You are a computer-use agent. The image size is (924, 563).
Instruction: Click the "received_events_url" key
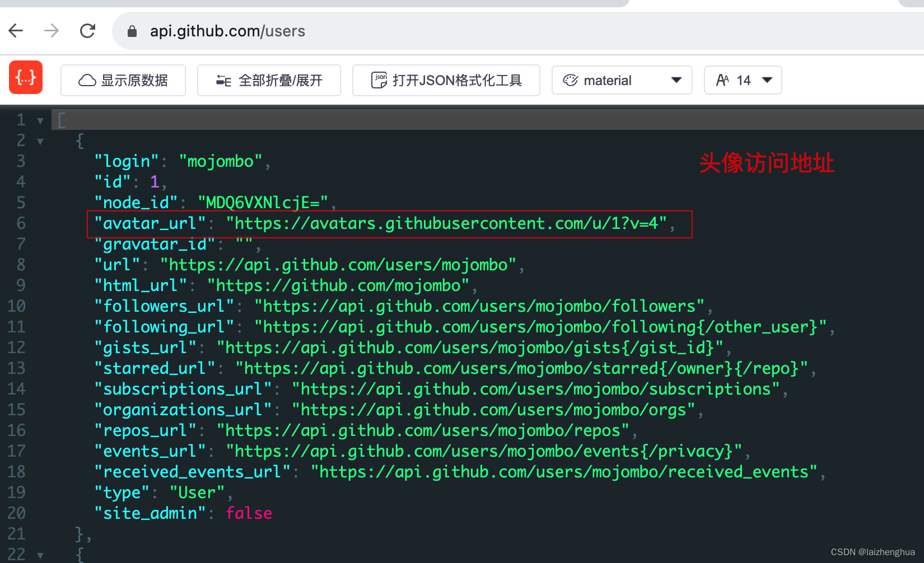(x=193, y=472)
